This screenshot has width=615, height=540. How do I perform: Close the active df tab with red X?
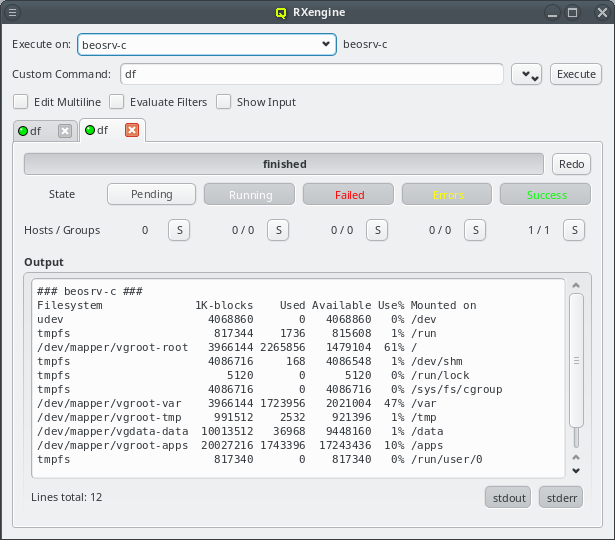click(x=131, y=130)
